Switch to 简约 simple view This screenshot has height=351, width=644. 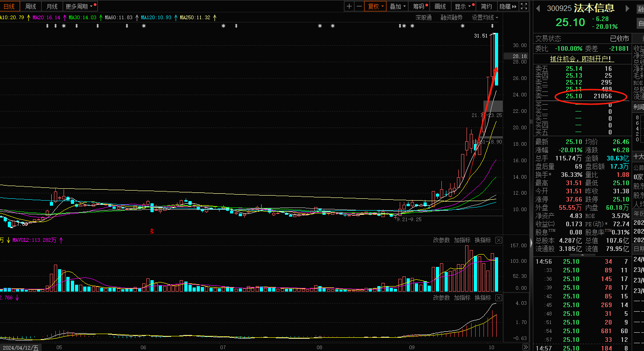[x=486, y=6]
